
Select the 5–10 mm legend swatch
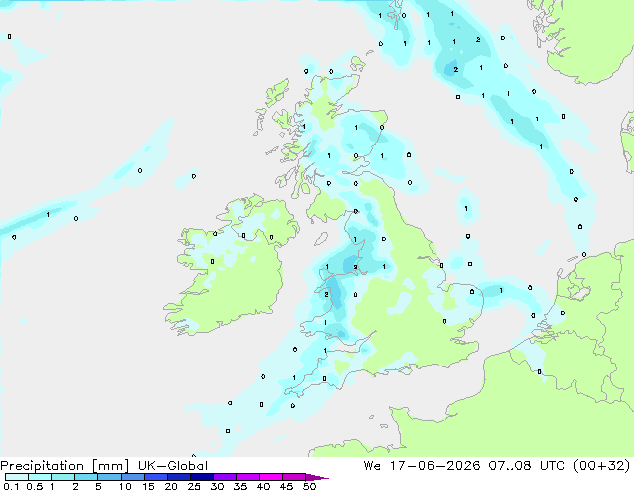(109, 477)
